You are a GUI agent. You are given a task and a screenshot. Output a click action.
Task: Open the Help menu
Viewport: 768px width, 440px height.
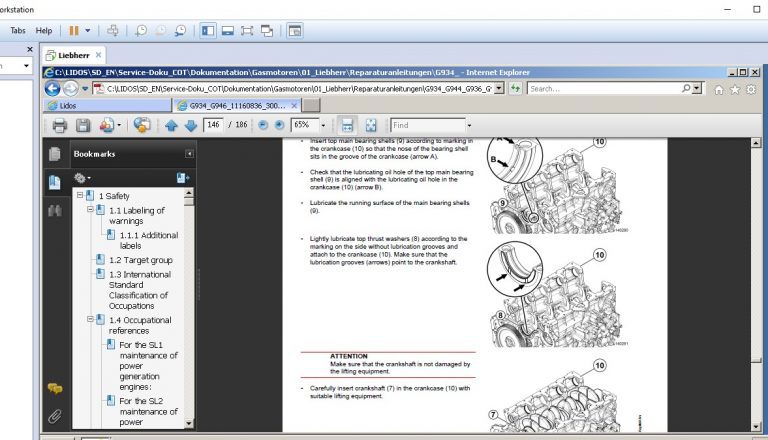click(x=44, y=30)
